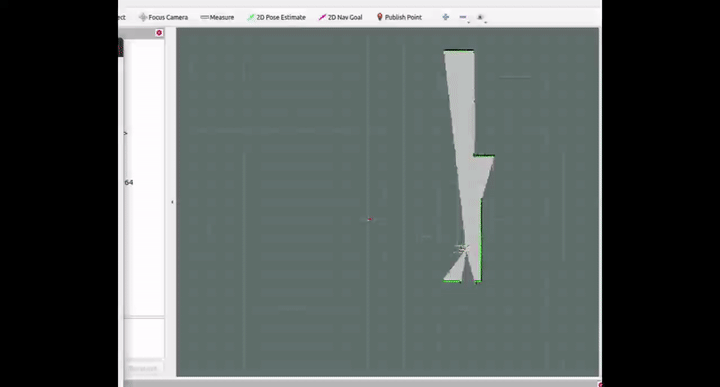Choose the 2D Pose Estimate tool
This screenshot has height=387, width=720.
coord(276,17)
